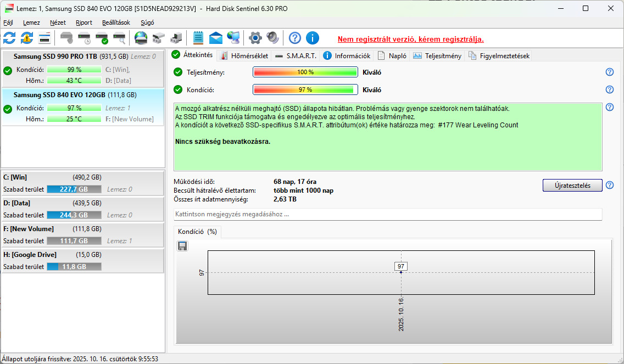Click the computer with drawers toolbar icon

click(176, 38)
